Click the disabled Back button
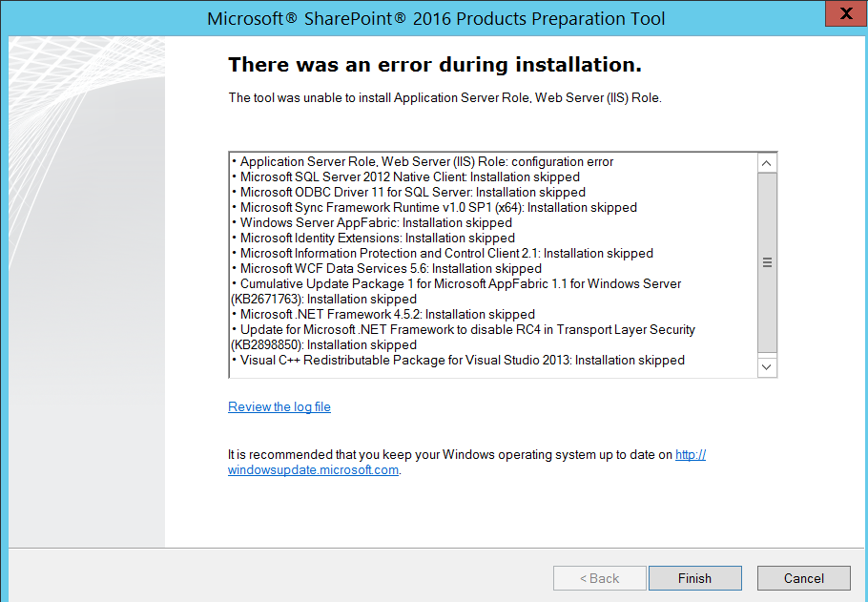Screen dimensions: 868x602 [600, 578]
